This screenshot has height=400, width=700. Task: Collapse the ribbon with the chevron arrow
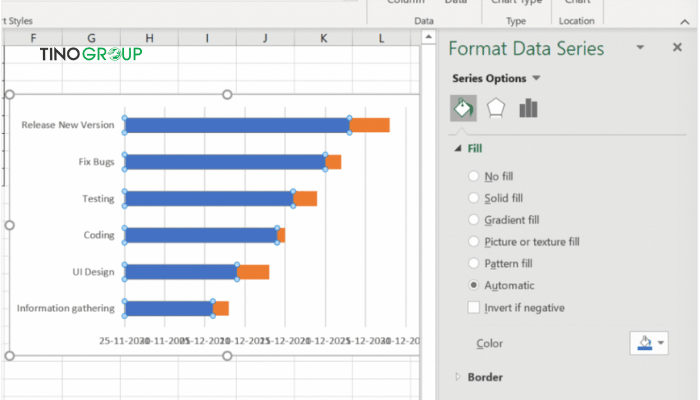pyautogui.click(x=685, y=21)
